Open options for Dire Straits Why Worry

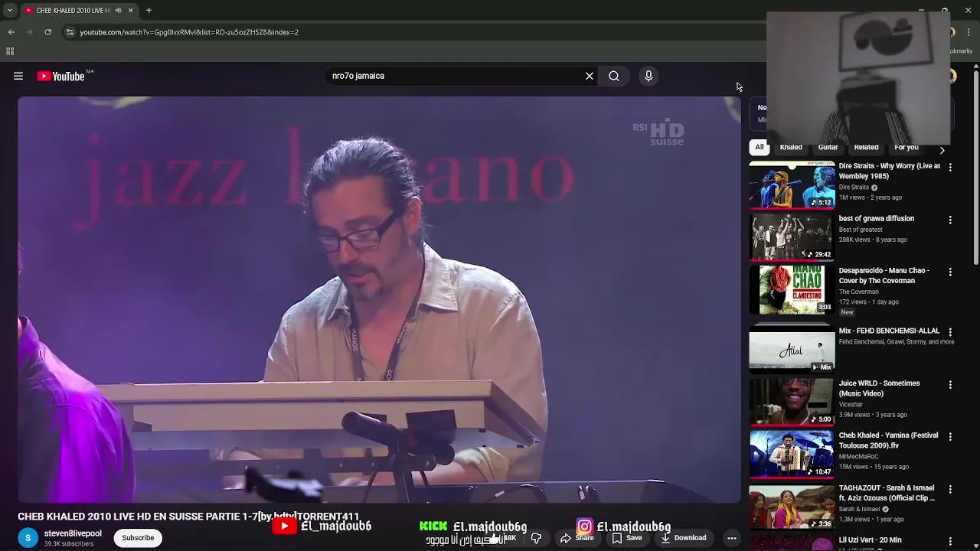point(950,167)
